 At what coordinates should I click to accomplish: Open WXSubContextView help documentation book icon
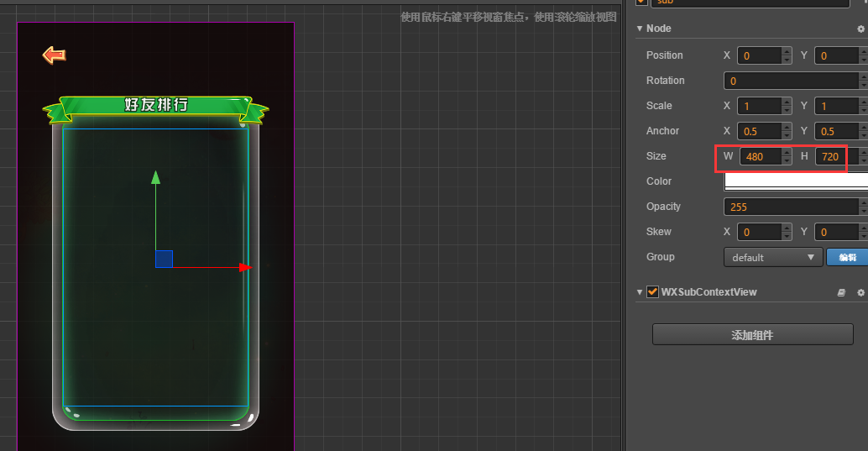(841, 292)
